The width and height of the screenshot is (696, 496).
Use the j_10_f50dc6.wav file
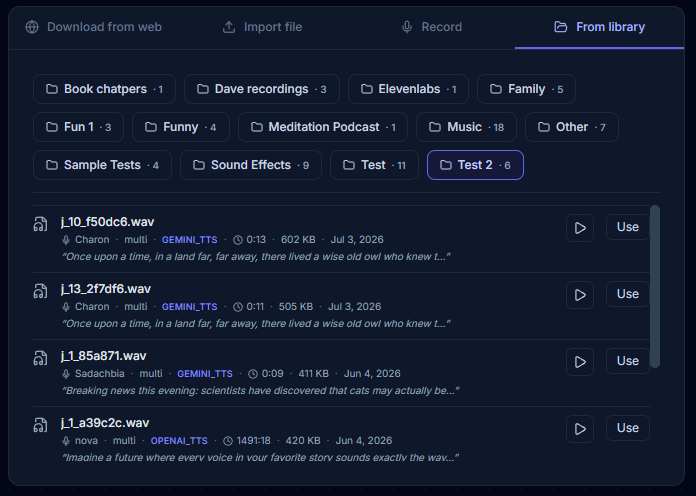628,227
